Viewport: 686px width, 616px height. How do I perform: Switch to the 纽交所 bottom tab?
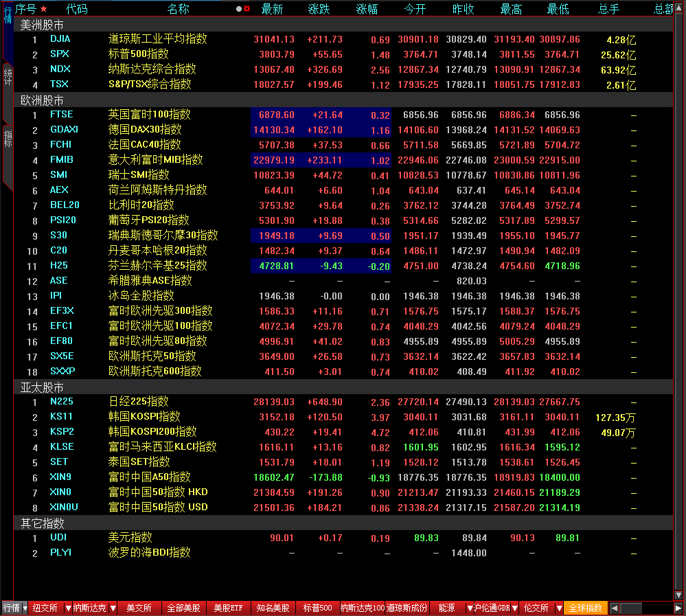coord(45,608)
